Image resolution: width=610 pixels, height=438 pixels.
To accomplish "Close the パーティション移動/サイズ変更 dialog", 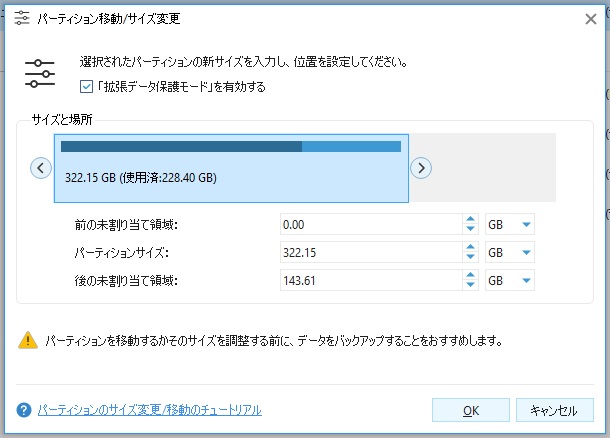I will (x=590, y=19).
